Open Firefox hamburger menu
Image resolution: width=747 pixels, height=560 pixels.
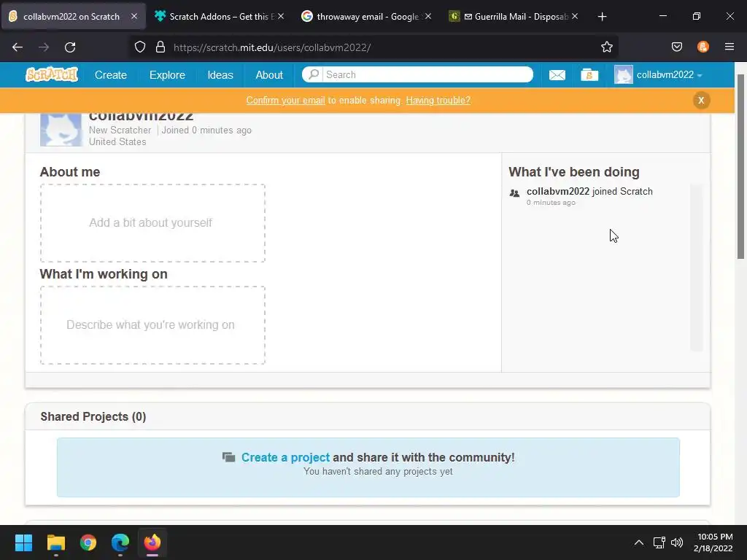click(x=729, y=47)
